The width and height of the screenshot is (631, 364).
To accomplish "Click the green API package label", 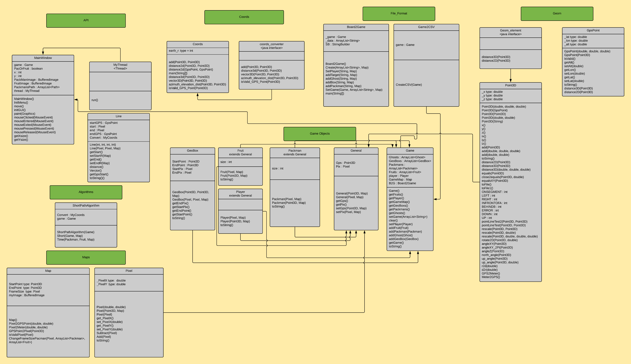I will pos(86,20).
